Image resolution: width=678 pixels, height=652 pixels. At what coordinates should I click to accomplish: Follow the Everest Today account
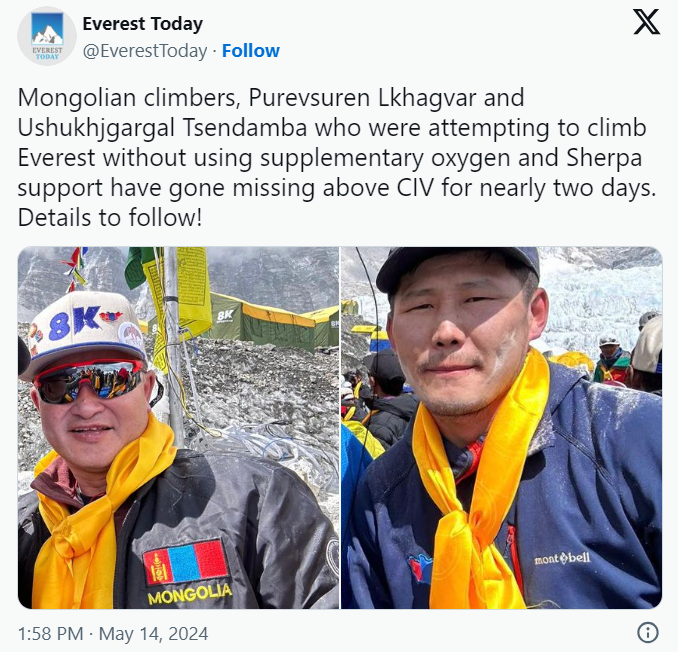click(x=251, y=51)
